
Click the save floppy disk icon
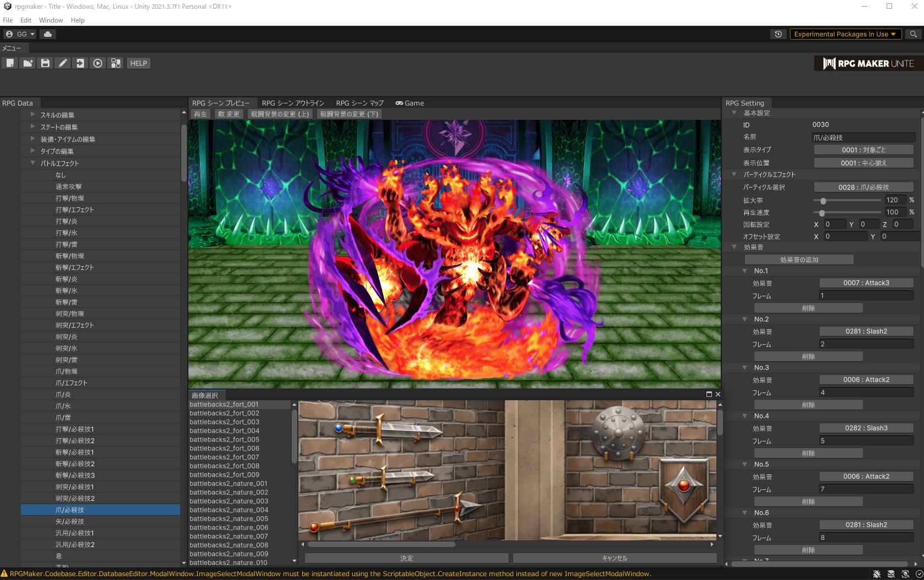point(45,63)
